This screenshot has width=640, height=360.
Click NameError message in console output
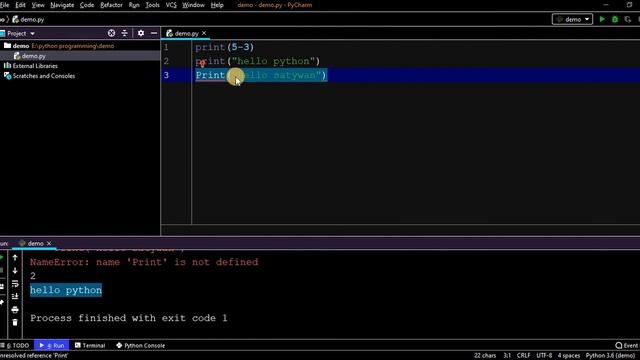pyautogui.click(x=144, y=262)
